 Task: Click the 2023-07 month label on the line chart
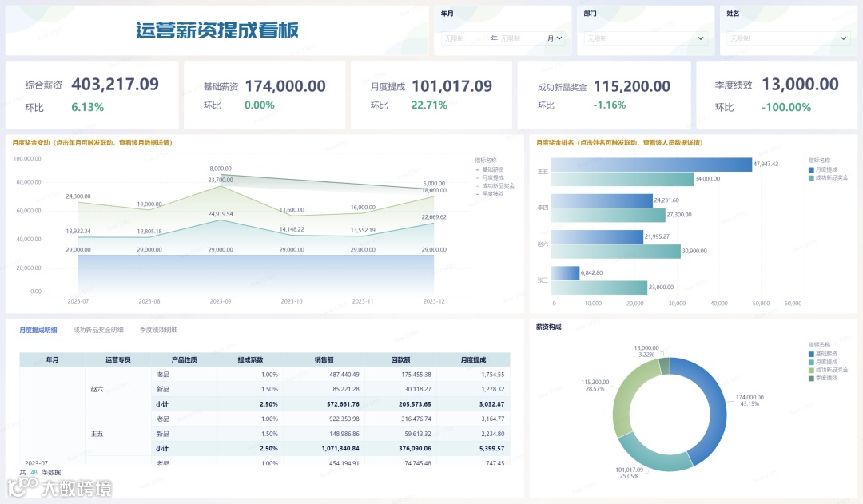coord(78,301)
